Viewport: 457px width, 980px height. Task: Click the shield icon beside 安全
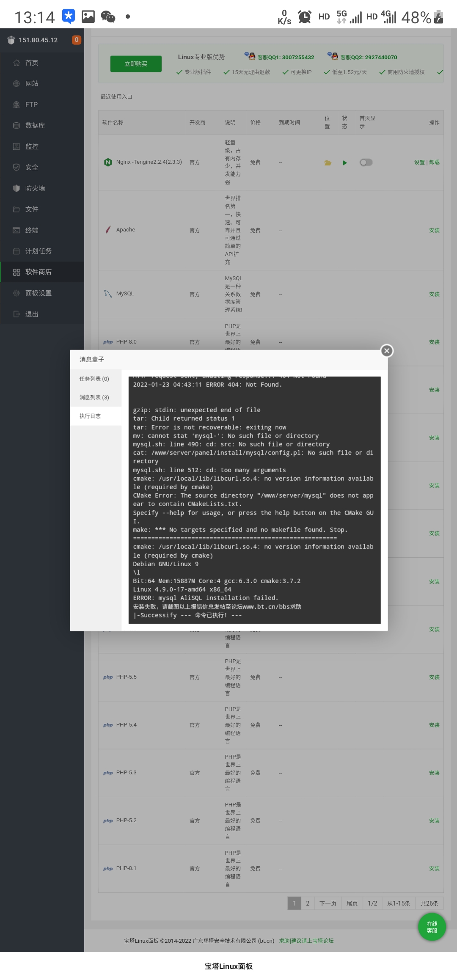(17, 167)
